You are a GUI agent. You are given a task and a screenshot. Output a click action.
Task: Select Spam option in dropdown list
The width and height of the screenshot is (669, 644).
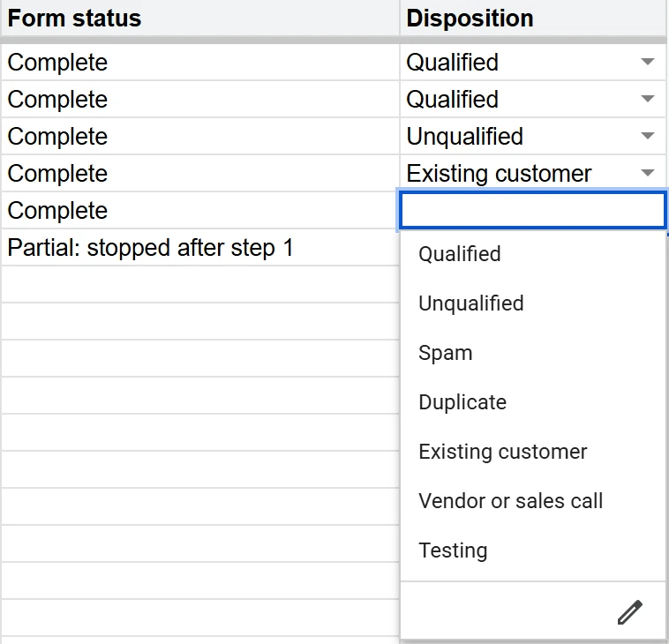532,353
